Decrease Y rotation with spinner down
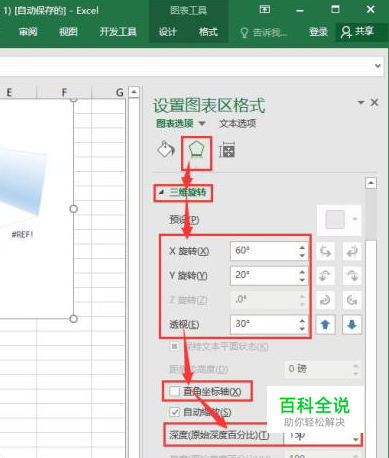389x458 pixels. [x=302, y=280]
